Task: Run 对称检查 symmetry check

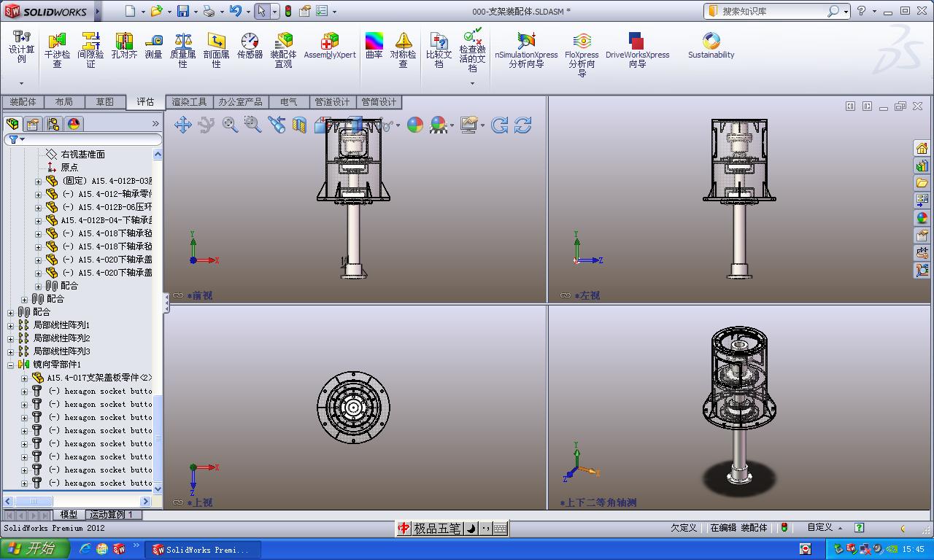Action: point(403,50)
